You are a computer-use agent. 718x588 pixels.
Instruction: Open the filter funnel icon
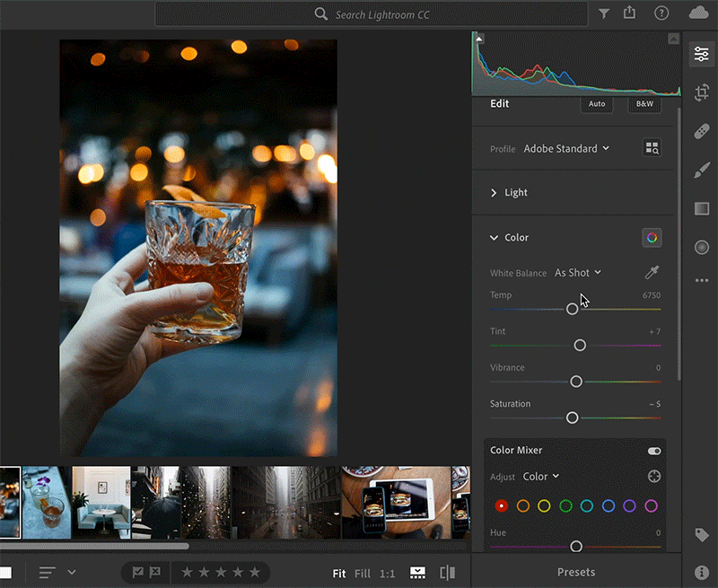(604, 13)
